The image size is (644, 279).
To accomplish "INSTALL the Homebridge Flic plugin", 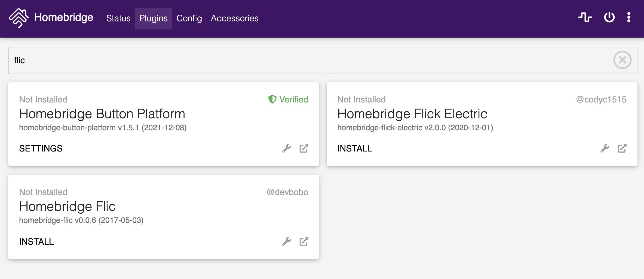I will click(36, 242).
